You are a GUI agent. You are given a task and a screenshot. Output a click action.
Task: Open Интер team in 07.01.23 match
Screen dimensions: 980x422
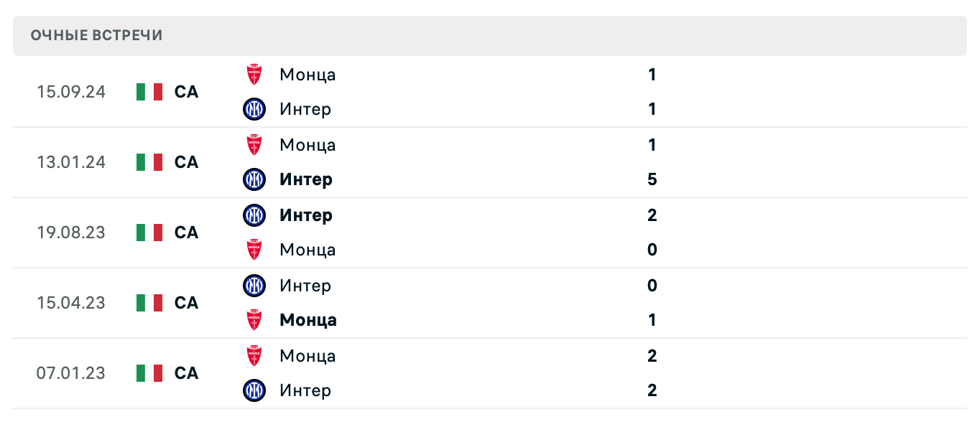pyautogui.click(x=305, y=390)
